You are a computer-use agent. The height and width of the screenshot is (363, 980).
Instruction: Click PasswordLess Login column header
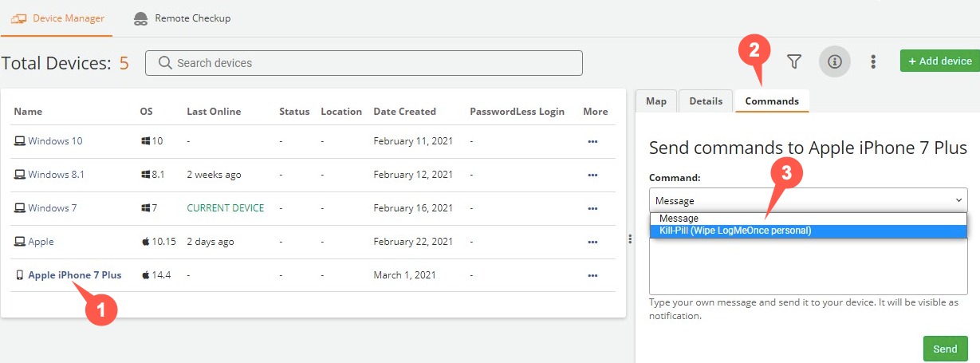point(517,112)
